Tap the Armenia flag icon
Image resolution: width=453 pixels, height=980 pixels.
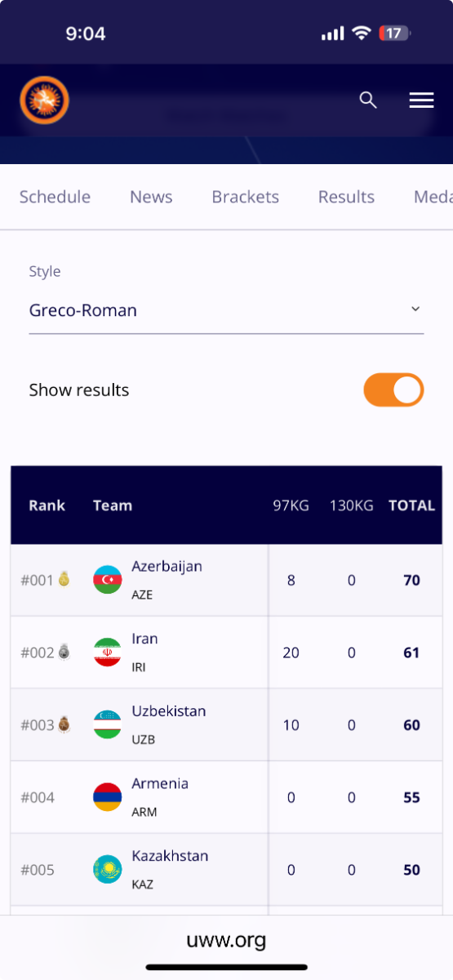coord(108,797)
